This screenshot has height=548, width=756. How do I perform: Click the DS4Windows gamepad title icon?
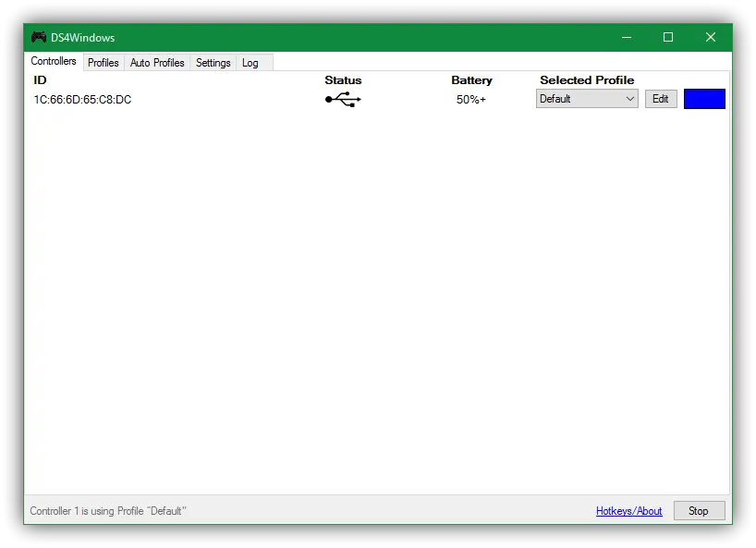39,37
